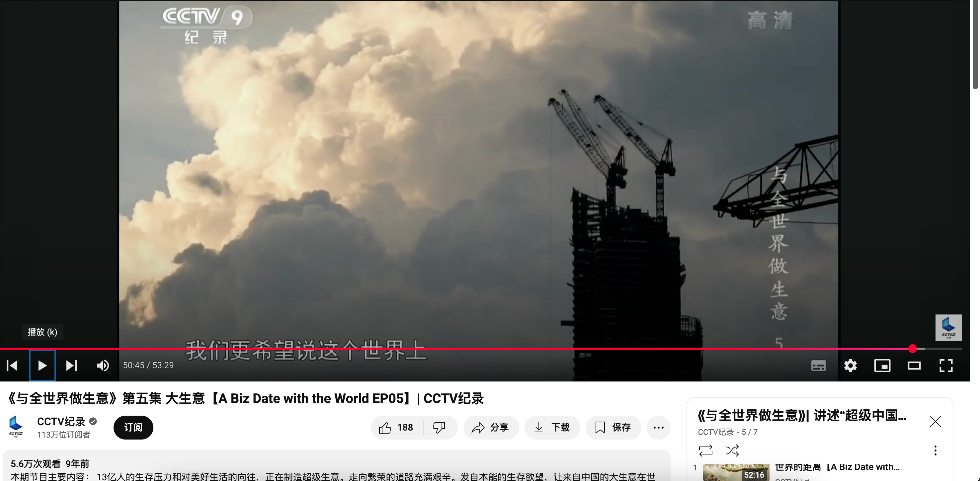Mute the video volume speaker icon

(x=103, y=366)
